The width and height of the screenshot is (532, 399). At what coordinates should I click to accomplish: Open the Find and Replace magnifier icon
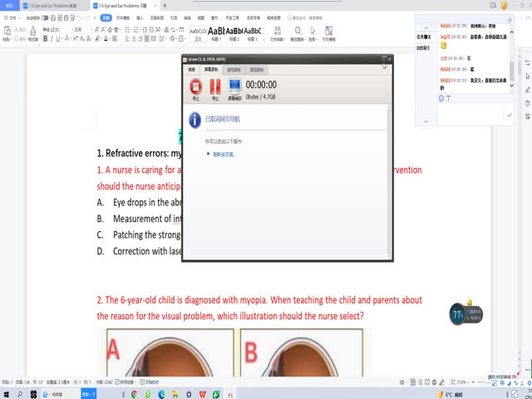(x=298, y=32)
